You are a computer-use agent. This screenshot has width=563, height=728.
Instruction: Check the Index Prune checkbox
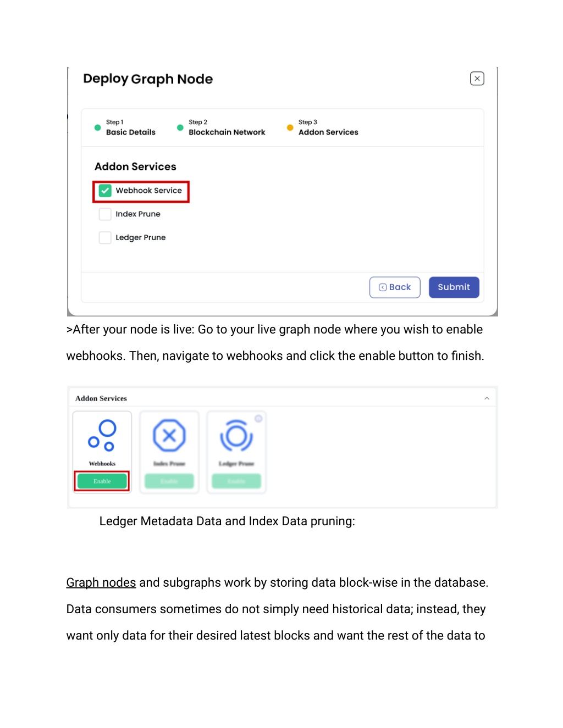pyautogui.click(x=105, y=214)
